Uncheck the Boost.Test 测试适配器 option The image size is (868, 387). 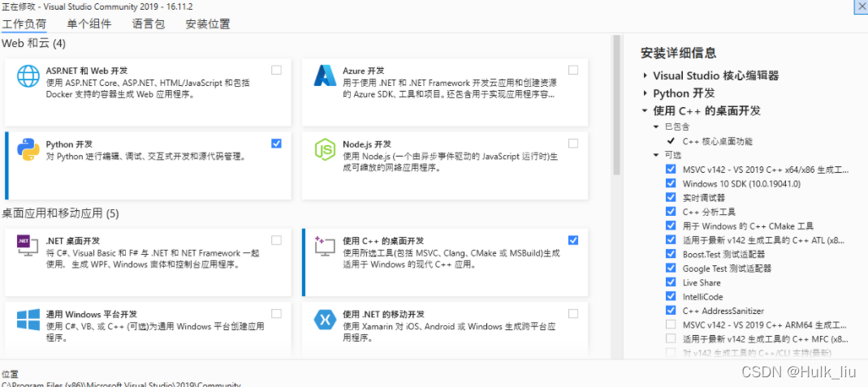tap(671, 254)
